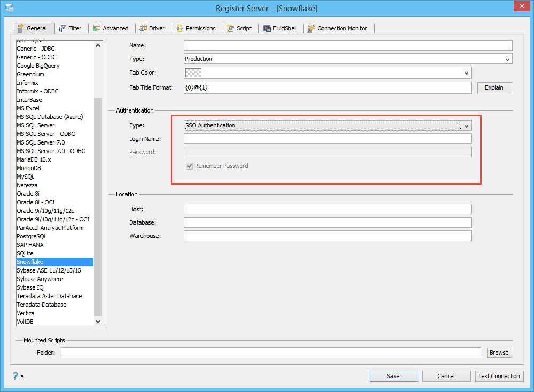Click the Permissions tab icon
The image size is (534, 392).
pyautogui.click(x=179, y=29)
